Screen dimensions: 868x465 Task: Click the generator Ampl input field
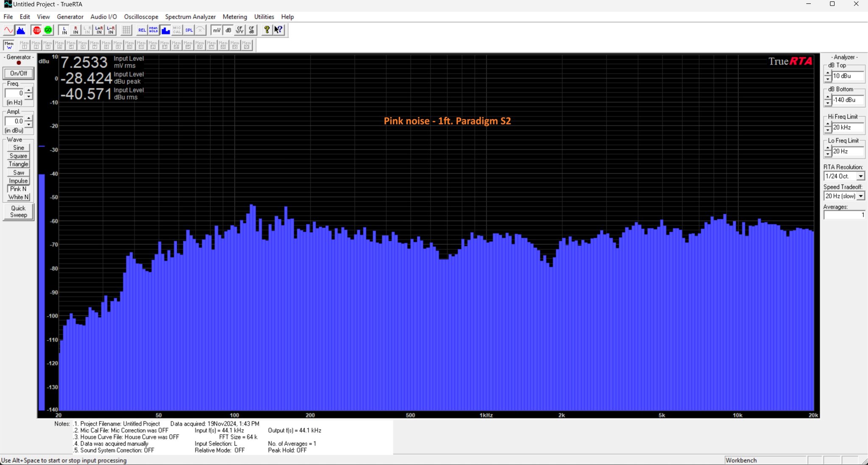(x=14, y=121)
